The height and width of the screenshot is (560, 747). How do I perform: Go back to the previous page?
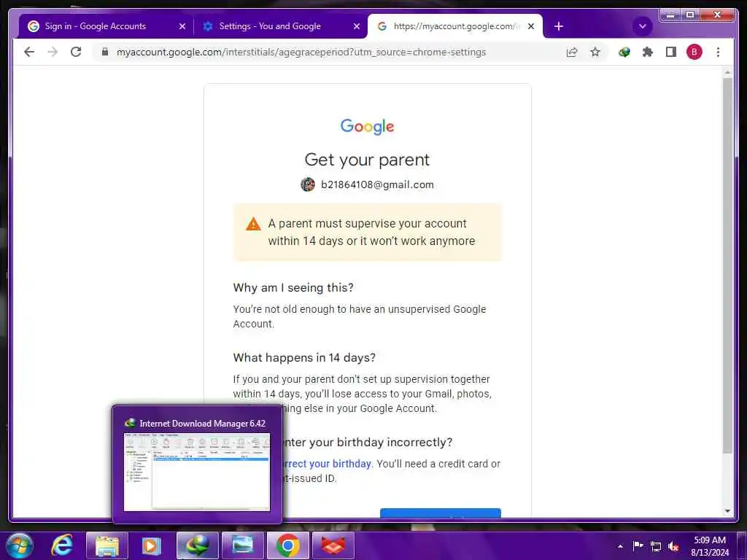tap(29, 52)
